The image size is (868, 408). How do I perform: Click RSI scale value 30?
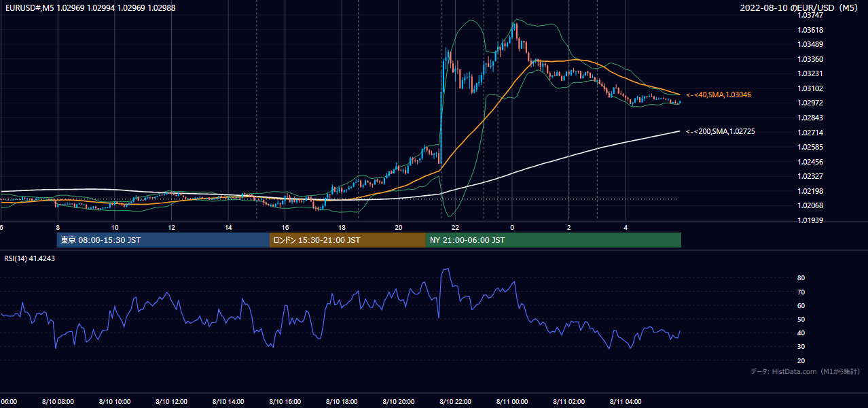(x=801, y=347)
